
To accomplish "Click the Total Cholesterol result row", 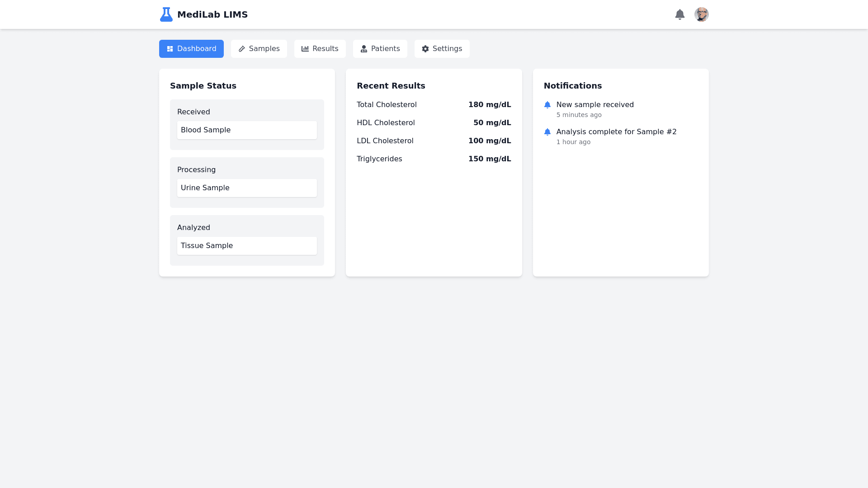I will point(434,105).
